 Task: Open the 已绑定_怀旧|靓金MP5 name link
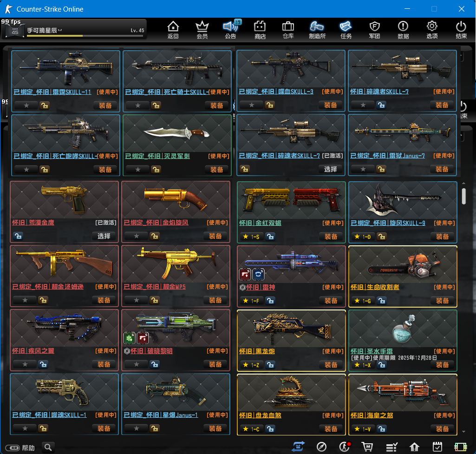[x=155, y=287]
